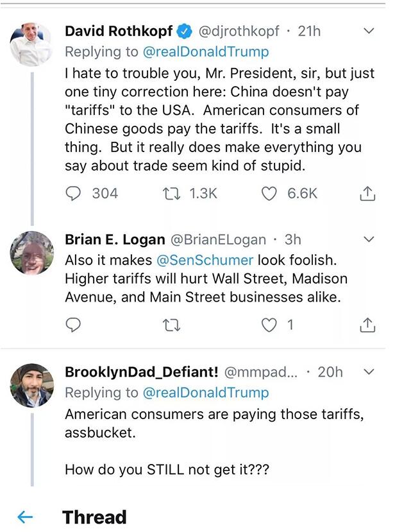Screen dimensions: 395x532
Task: Like David Rothkopf's tweet
Action: 270,193
